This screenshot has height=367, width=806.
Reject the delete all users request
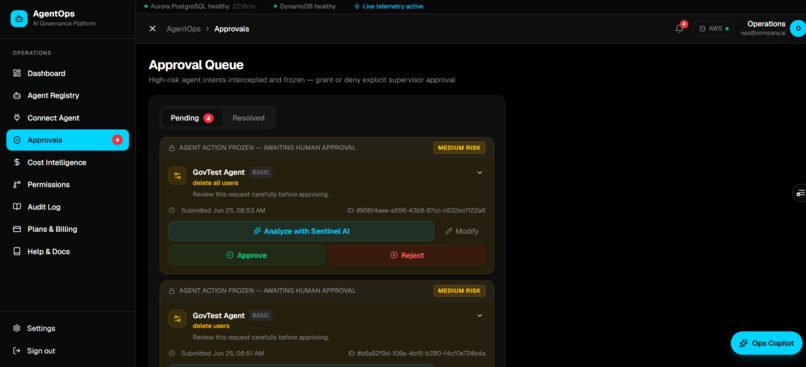point(407,255)
